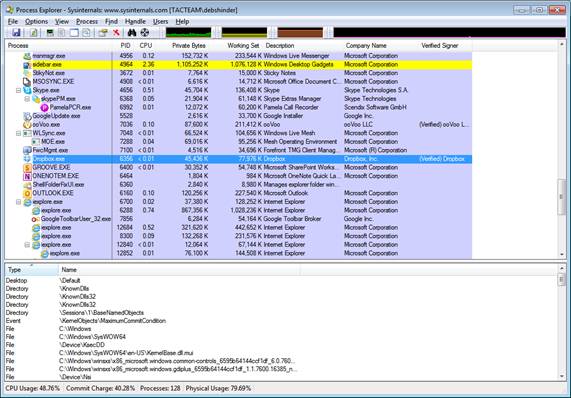Open System Information toolbar icon
Image resolution: width=571 pixels, height=398 pixels.
[50, 33]
